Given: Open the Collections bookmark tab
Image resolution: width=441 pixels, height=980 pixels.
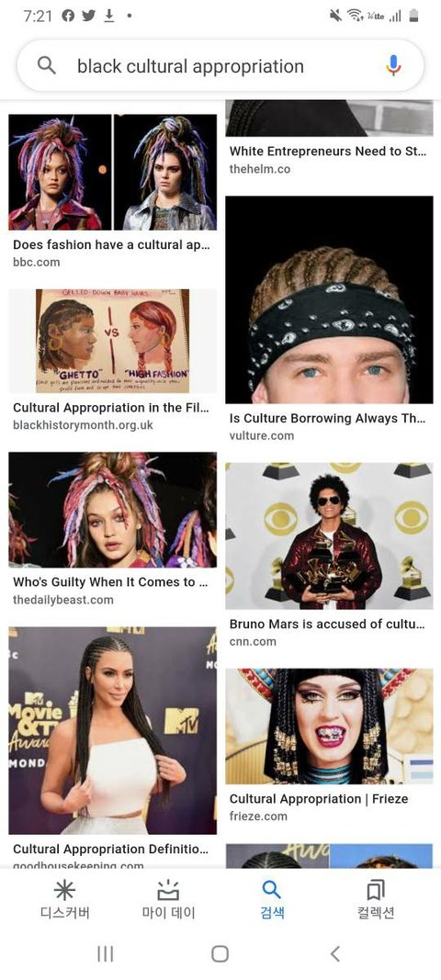Looking at the screenshot, I should pos(376,901).
